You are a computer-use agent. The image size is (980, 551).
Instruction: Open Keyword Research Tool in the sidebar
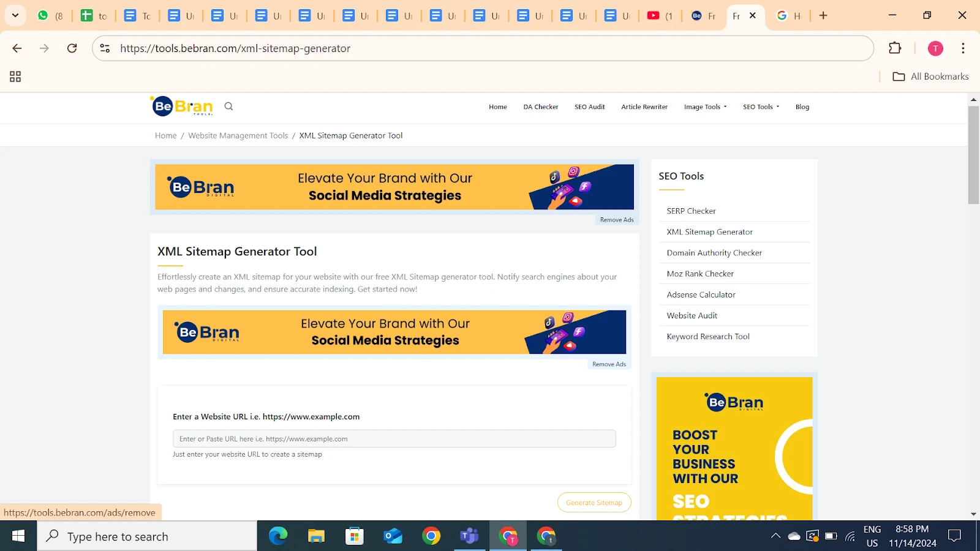pyautogui.click(x=708, y=336)
